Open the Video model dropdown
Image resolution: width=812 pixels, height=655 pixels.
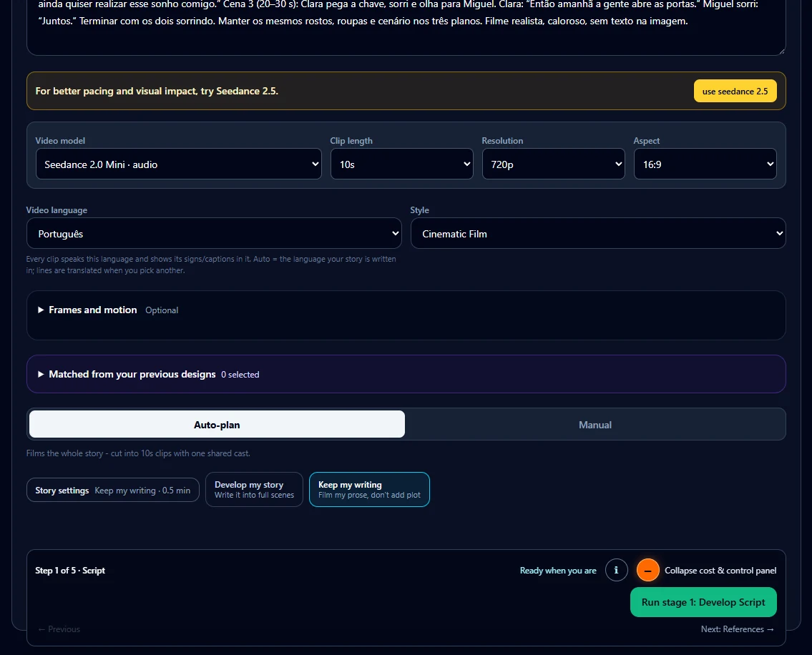click(179, 164)
